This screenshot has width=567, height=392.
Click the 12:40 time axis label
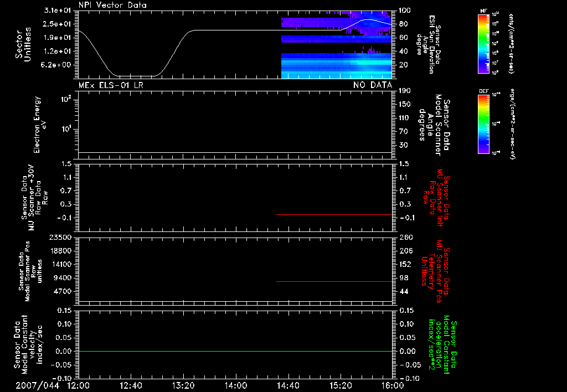(131, 385)
